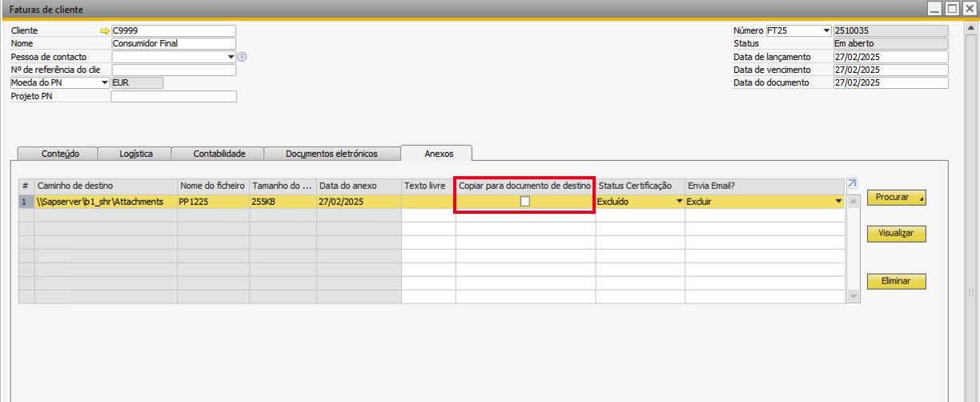Image resolution: width=980 pixels, height=402 pixels.
Task: Click the Eliminar button
Action: (896, 282)
